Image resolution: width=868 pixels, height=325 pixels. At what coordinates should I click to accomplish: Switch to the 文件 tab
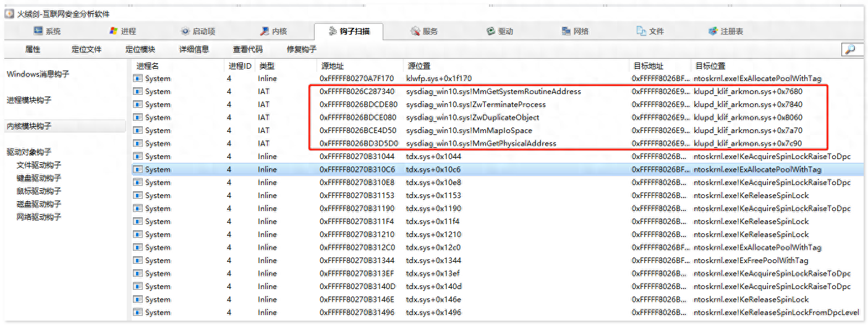[650, 31]
